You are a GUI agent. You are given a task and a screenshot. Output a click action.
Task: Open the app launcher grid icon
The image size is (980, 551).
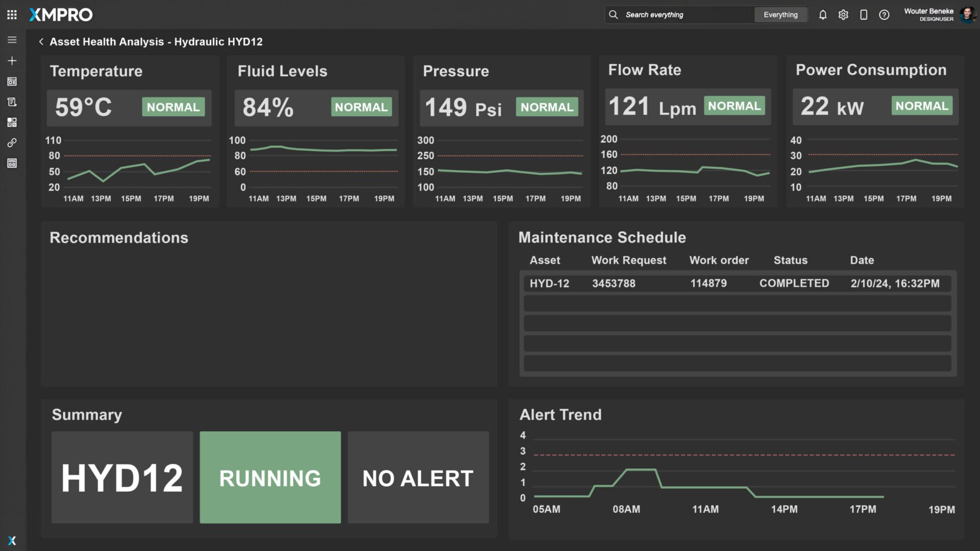[x=12, y=15]
